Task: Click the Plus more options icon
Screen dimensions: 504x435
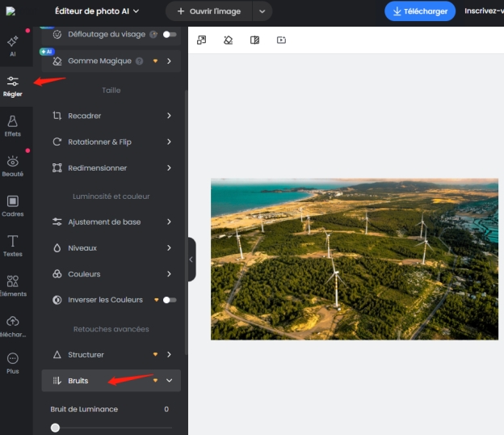Action: pos(12,362)
